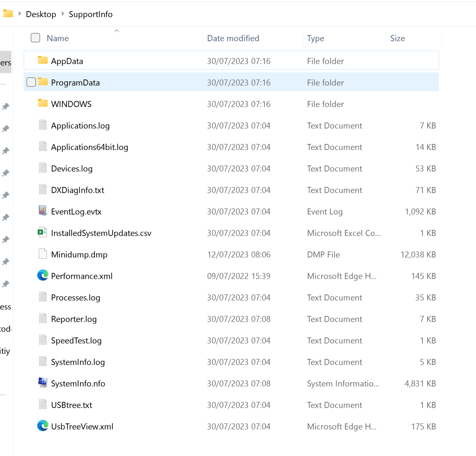Click the USBtree.txt file icon

coord(43,404)
